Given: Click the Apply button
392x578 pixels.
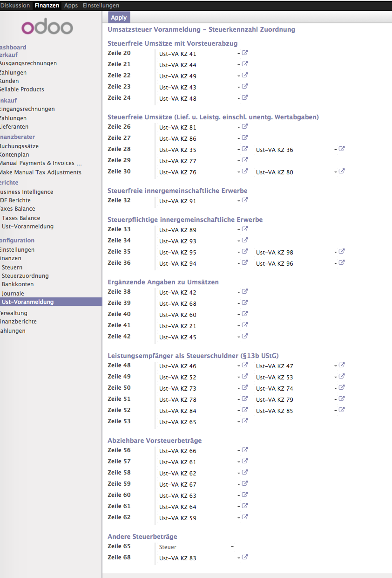Looking at the screenshot, I should [x=119, y=17].
